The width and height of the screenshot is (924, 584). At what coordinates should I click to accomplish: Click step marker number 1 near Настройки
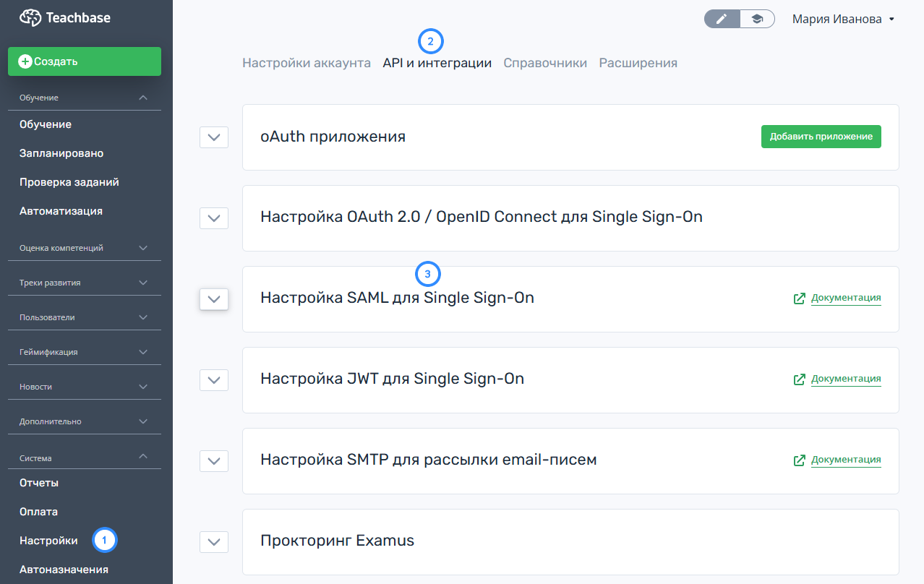(104, 539)
